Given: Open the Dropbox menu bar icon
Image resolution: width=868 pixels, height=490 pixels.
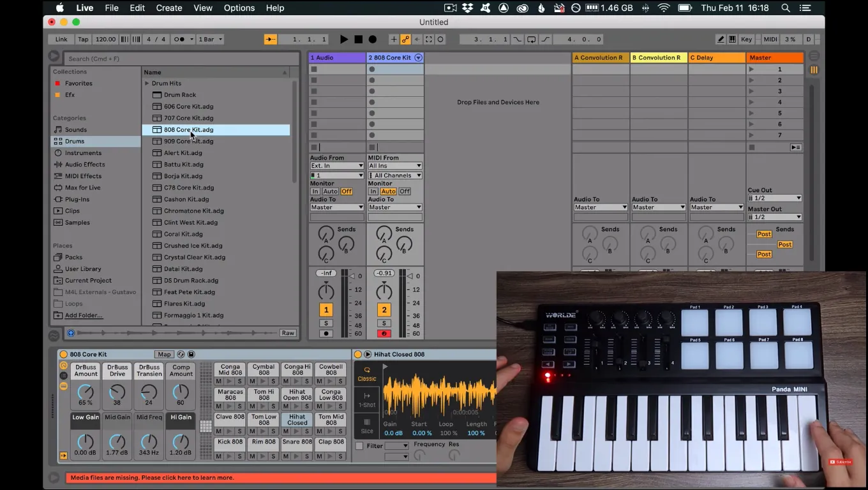Looking at the screenshot, I should point(468,8).
